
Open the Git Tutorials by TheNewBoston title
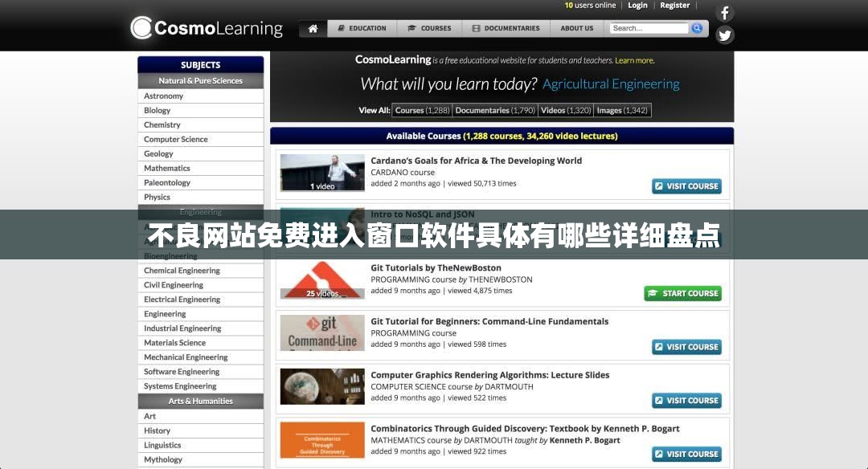click(436, 268)
